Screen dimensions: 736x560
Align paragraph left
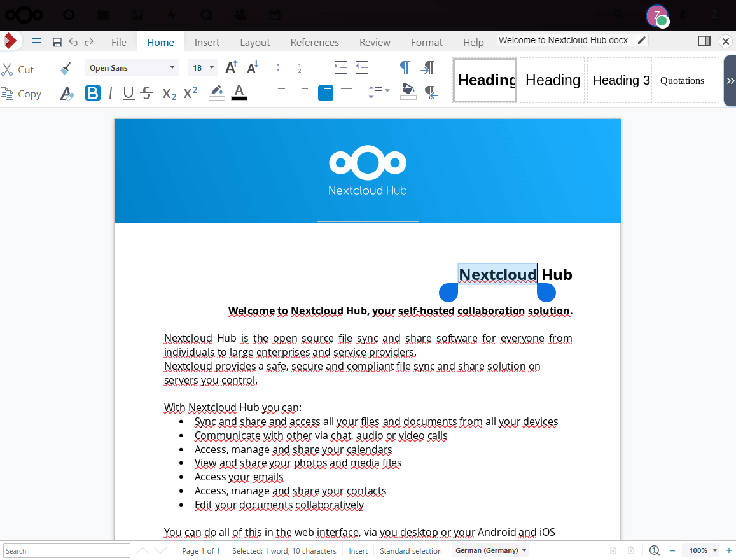(284, 93)
